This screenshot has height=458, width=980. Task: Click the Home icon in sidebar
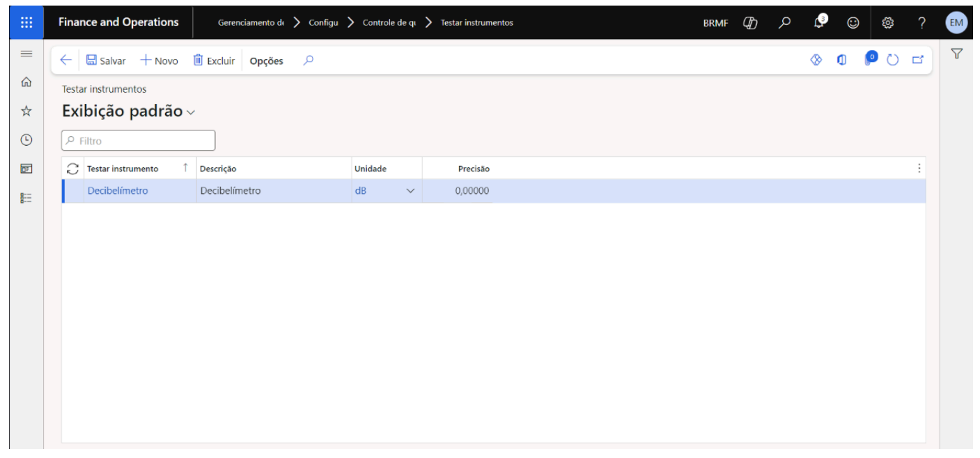click(x=26, y=82)
